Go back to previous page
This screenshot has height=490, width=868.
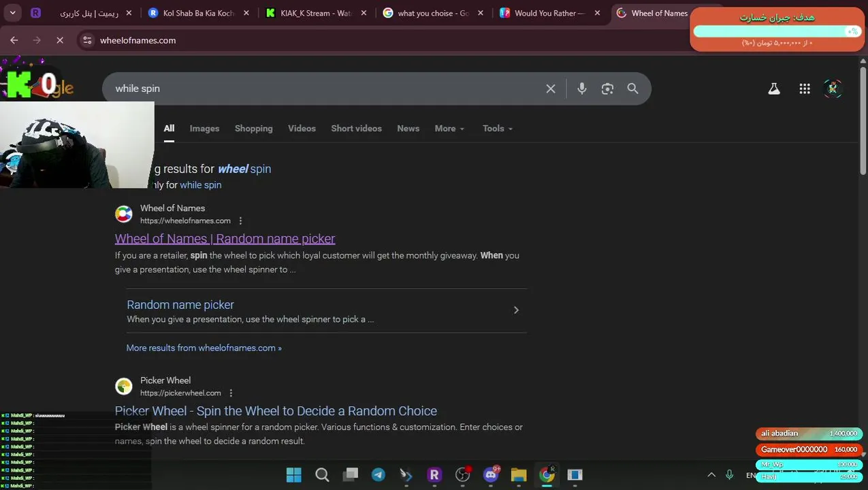14,40
